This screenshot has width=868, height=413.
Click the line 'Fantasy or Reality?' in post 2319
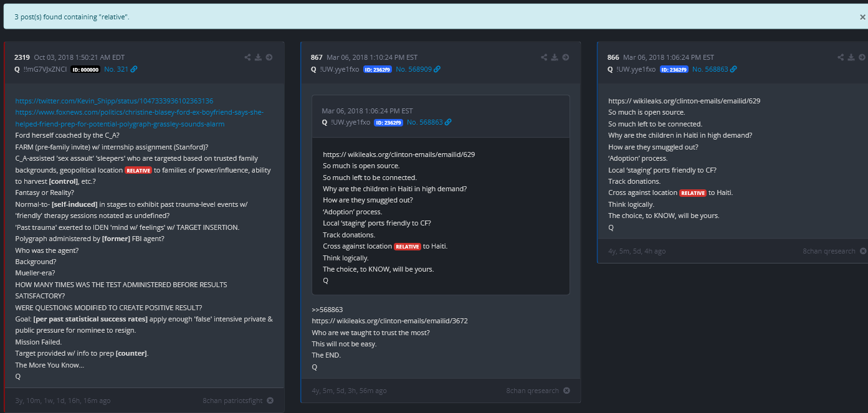point(45,192)
